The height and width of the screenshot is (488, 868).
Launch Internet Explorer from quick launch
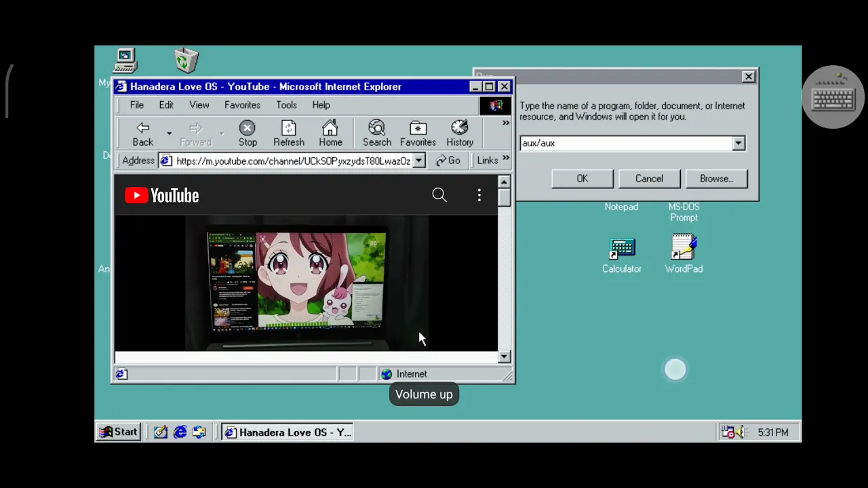click(180, 432)
